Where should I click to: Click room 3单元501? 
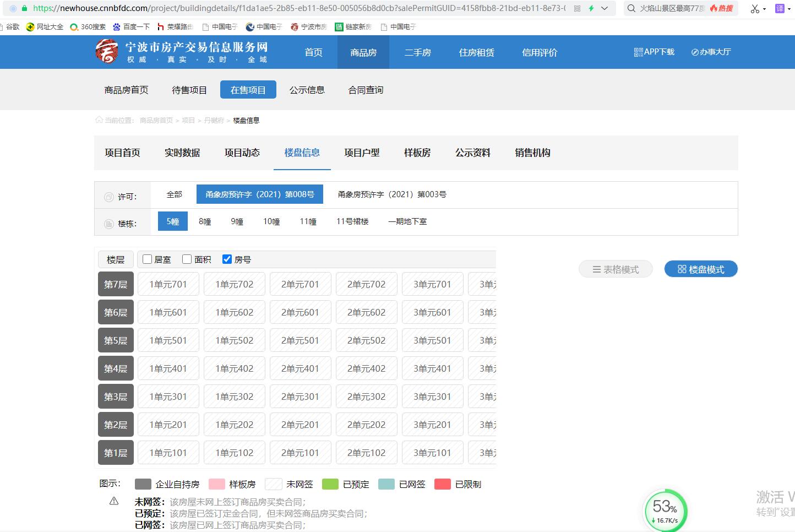point(433,340)
